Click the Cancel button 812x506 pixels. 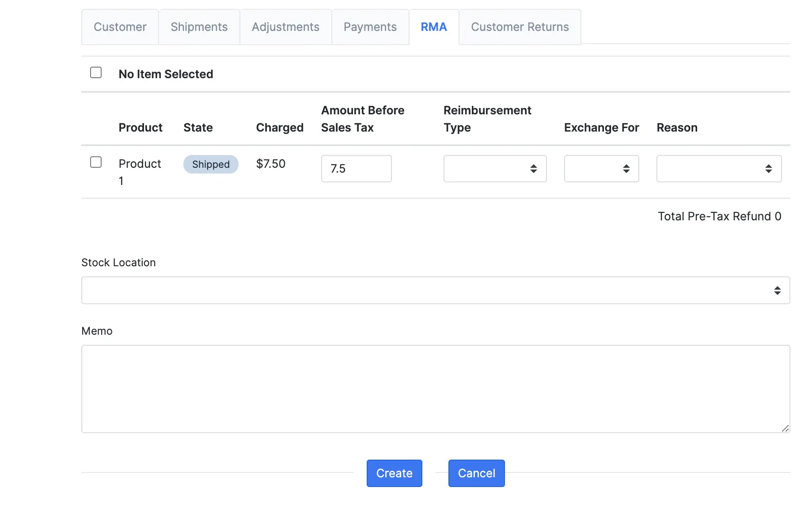click(x=477, y=473)
